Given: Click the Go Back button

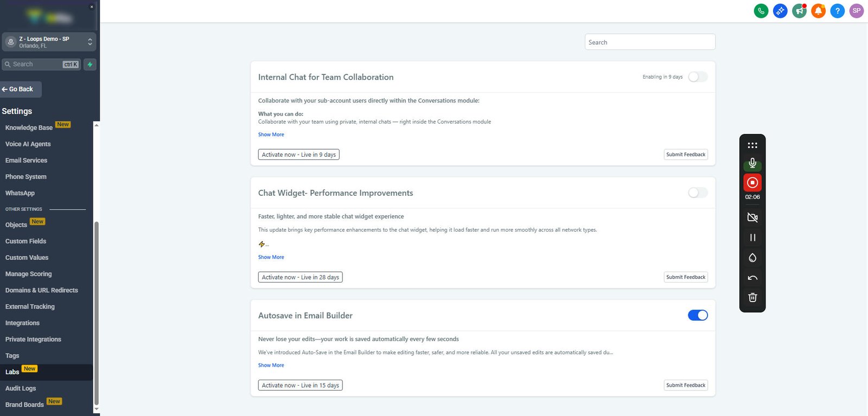Looking at the screenshot, I should [x=21, y=89].
